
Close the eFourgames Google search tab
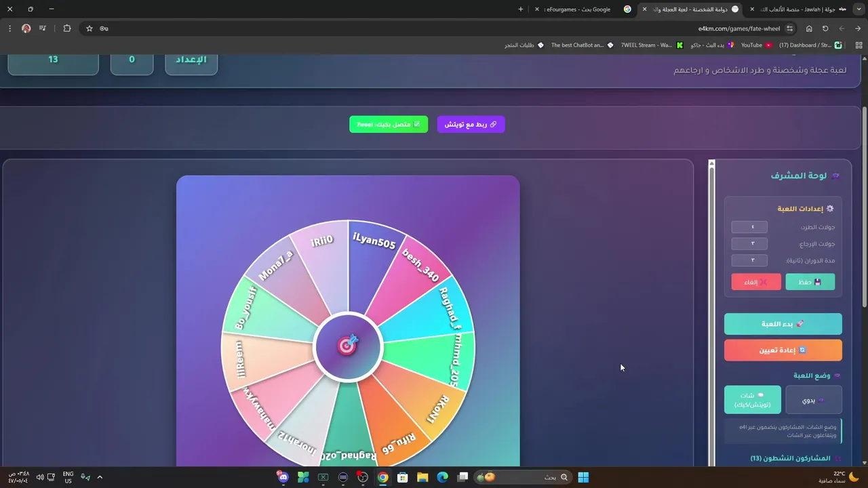tap(537, 9)
